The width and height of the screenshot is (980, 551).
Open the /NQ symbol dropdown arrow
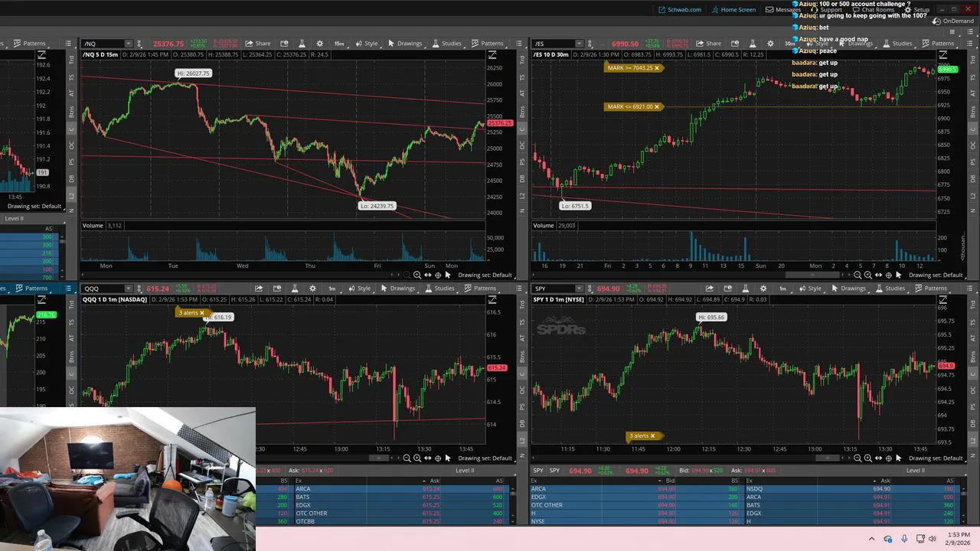pos(129,44)
